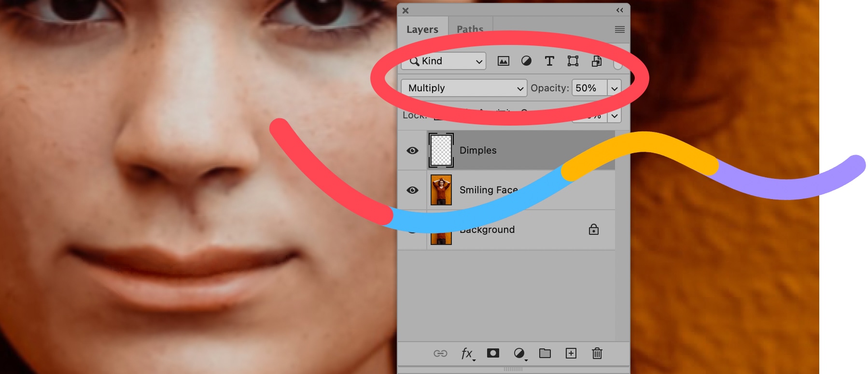868x374 pixels.
Task: Filter layers by type layer icon
Action: pos(549,61)
